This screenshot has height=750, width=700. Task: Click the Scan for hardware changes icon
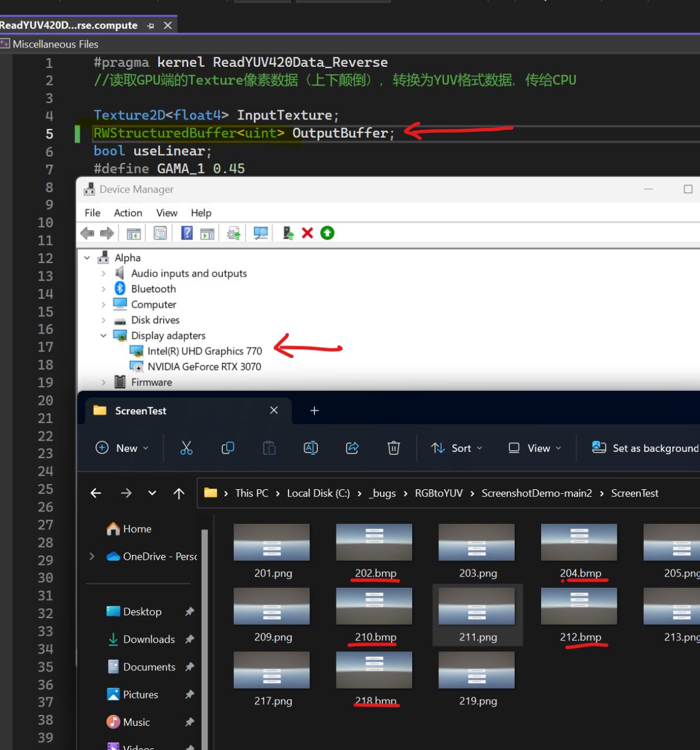tap(261, 233)
